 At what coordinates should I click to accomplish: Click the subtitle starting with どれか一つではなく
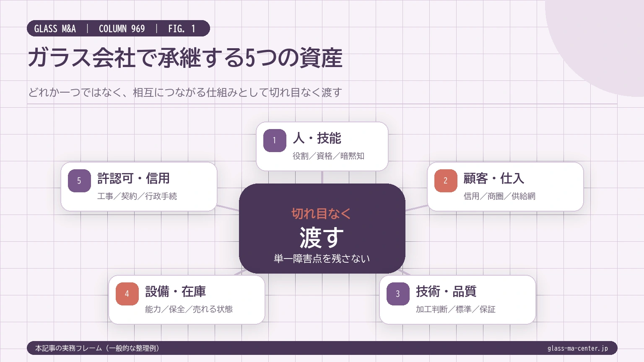(x=185, y=92)
